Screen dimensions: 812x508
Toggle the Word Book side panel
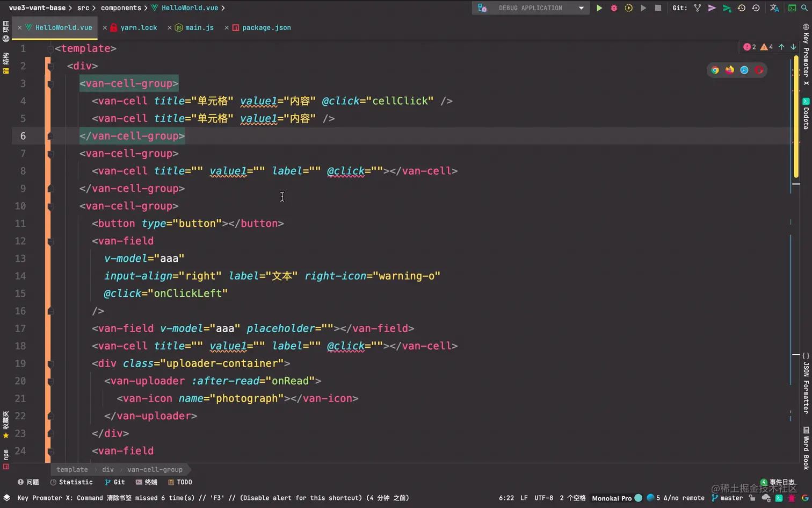806,448
